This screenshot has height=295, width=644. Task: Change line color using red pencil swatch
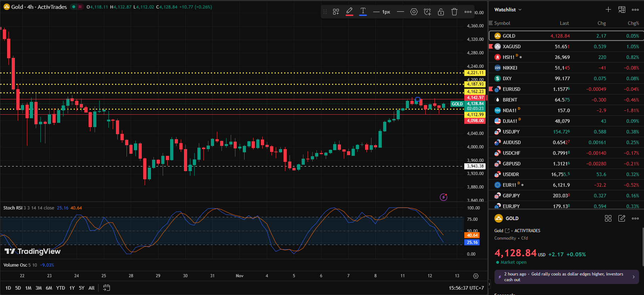(x=349, y=12)
